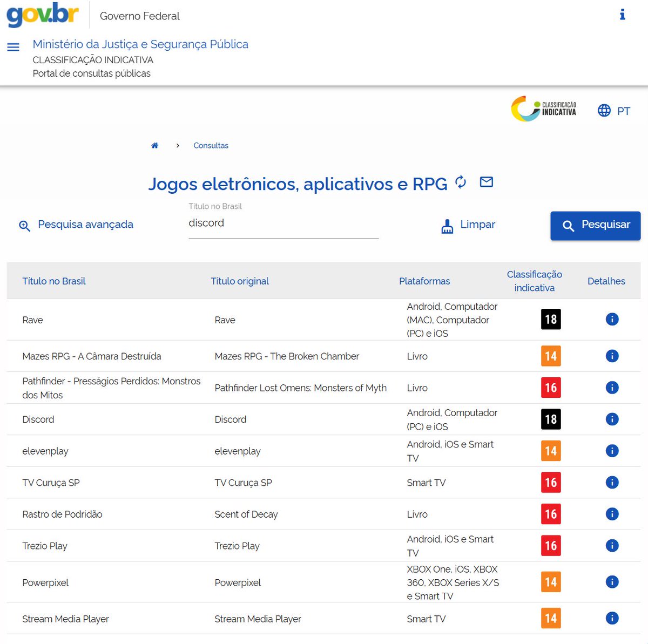Sort by Plataformas column header
This screenshot has width=648, height=644.
424,281
